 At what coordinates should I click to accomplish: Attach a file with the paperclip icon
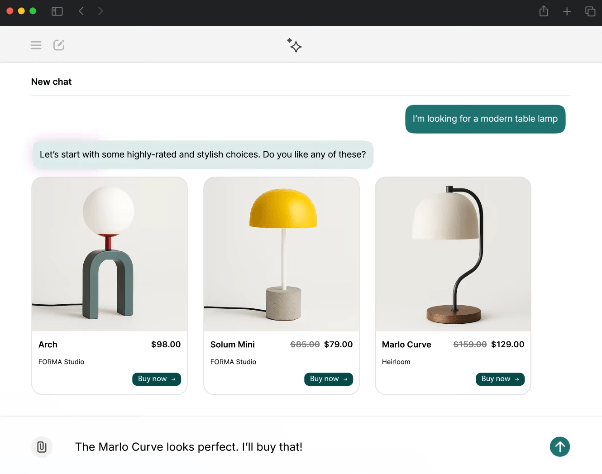click(41, 447)
